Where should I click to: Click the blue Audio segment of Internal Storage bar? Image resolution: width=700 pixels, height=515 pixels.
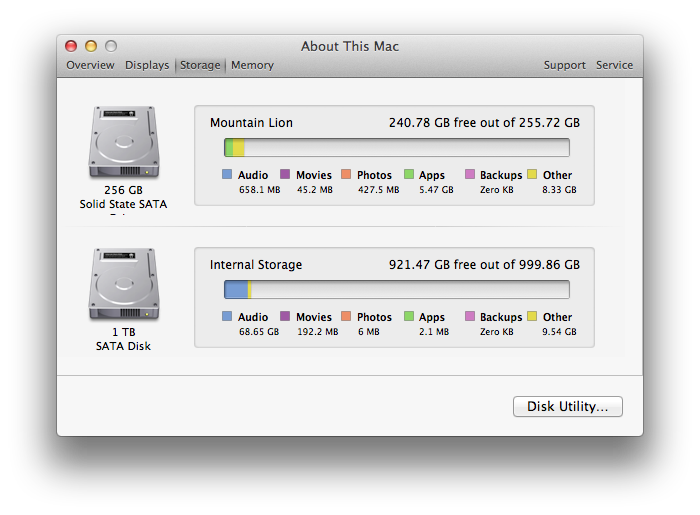[236, 290]
